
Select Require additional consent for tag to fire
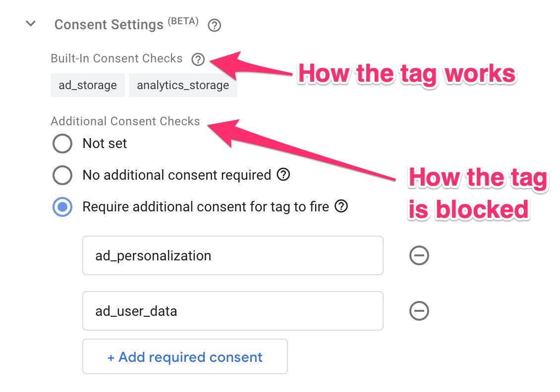point(62,207)
